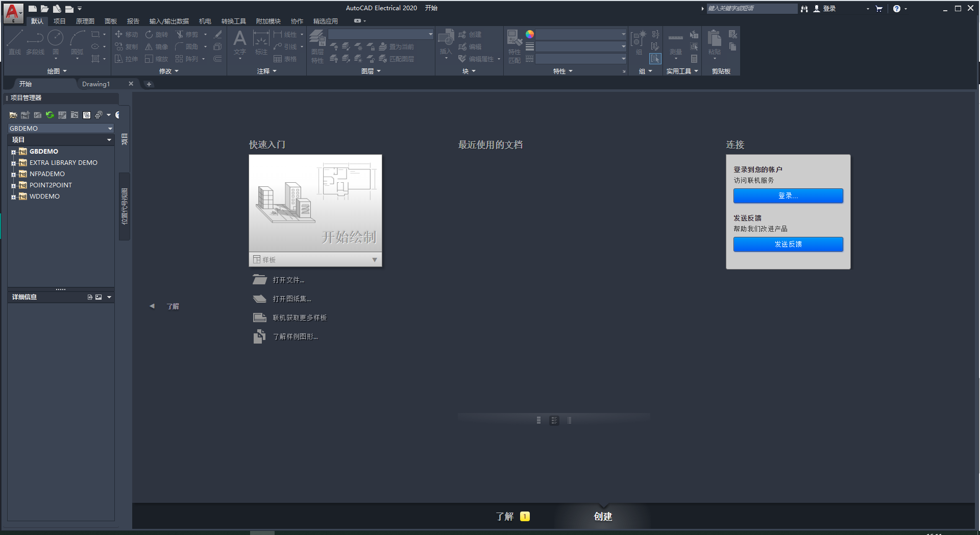Click the AutoCAD application menu logo

13,12
